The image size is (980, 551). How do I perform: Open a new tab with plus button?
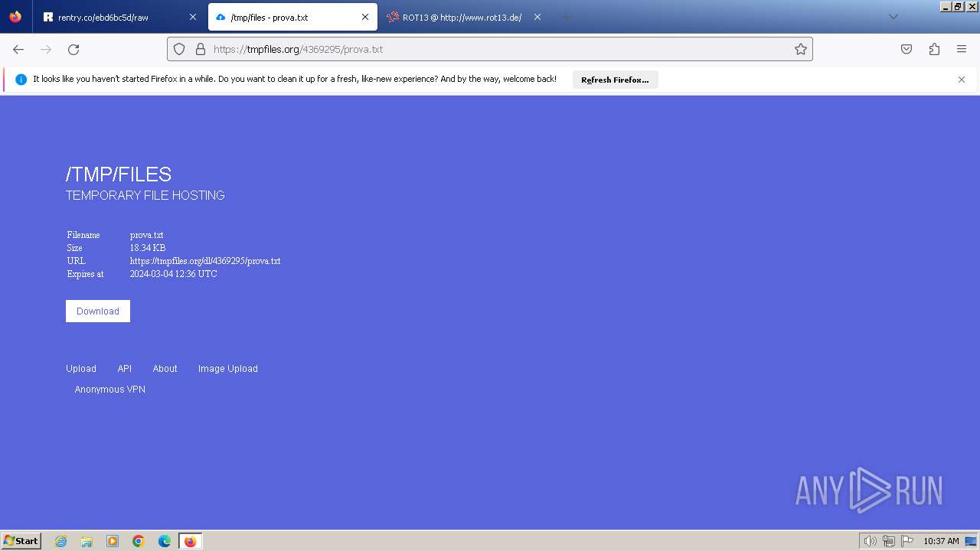(566, 17)
